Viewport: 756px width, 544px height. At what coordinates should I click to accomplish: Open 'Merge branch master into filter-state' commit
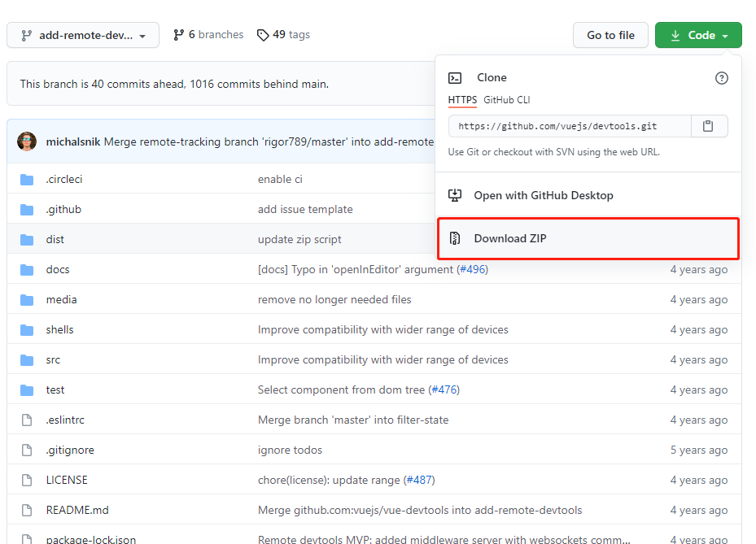click(x=353, y=420)
